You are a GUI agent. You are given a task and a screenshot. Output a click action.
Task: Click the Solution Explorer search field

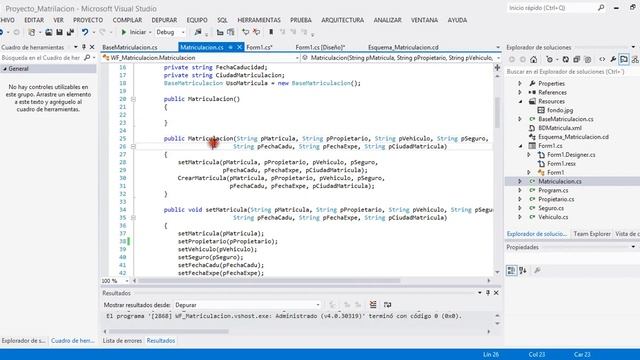(572, 72)
